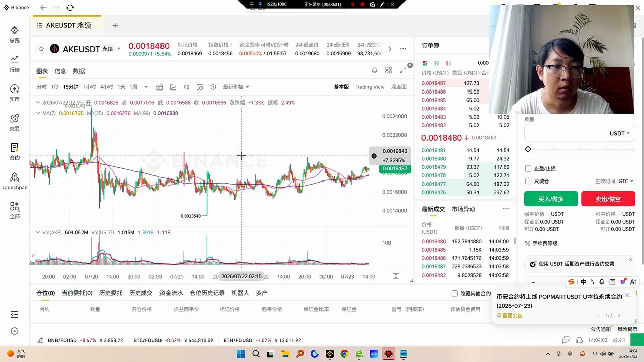644x362 pixels.
Task: Collapse the Vol(AKE) indicator chevron
Action: (39, 232)
